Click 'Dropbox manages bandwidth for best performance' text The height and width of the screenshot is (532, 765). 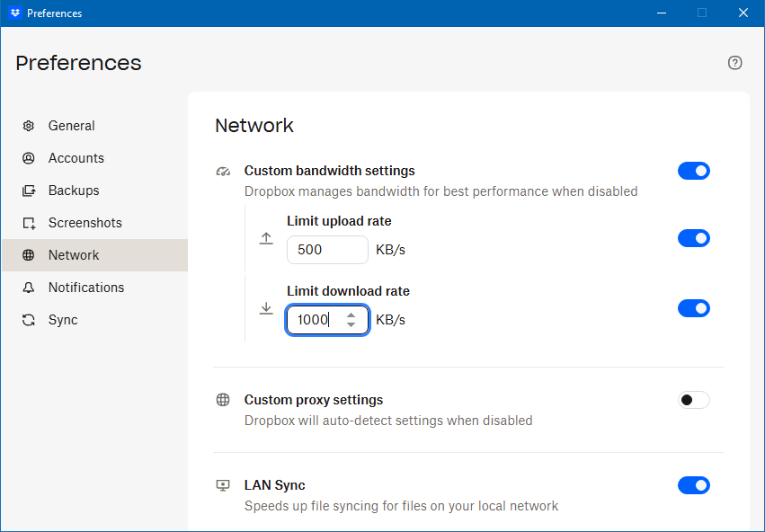[x=441, y=191]
